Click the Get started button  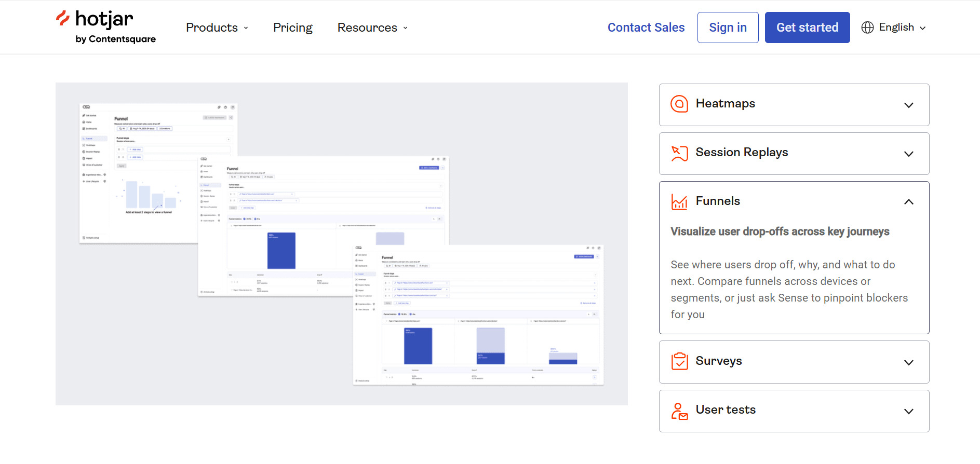(x=807, y=28)
